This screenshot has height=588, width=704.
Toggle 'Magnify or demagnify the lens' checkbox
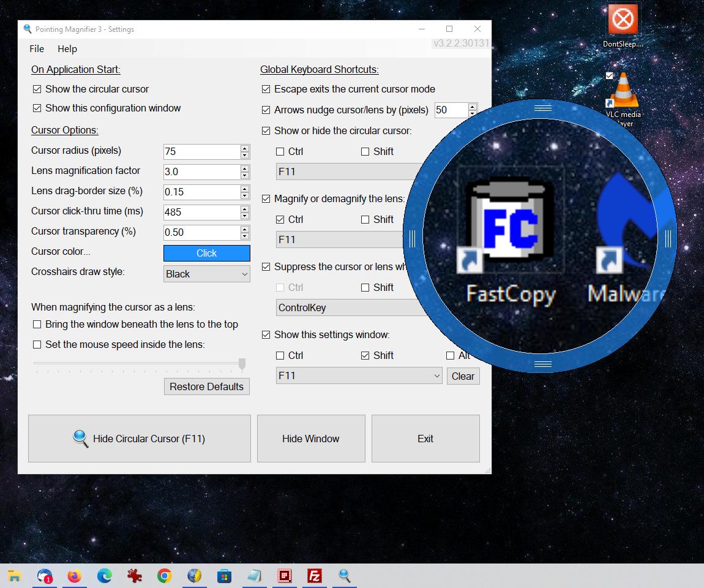tap(266, 198)
